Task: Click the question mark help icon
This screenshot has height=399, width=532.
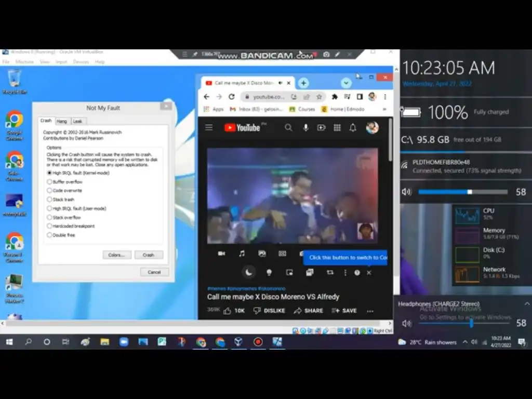Action: point(357,273)
